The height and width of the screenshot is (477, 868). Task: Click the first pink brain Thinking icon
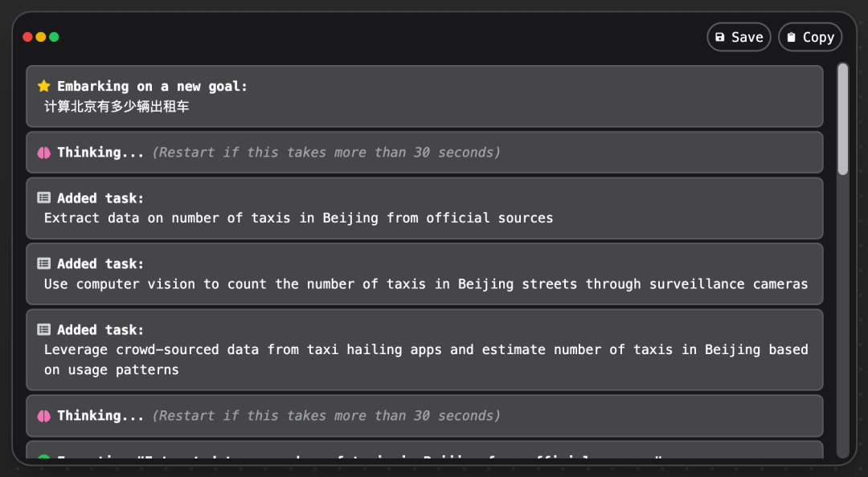(x=43, y=153)
